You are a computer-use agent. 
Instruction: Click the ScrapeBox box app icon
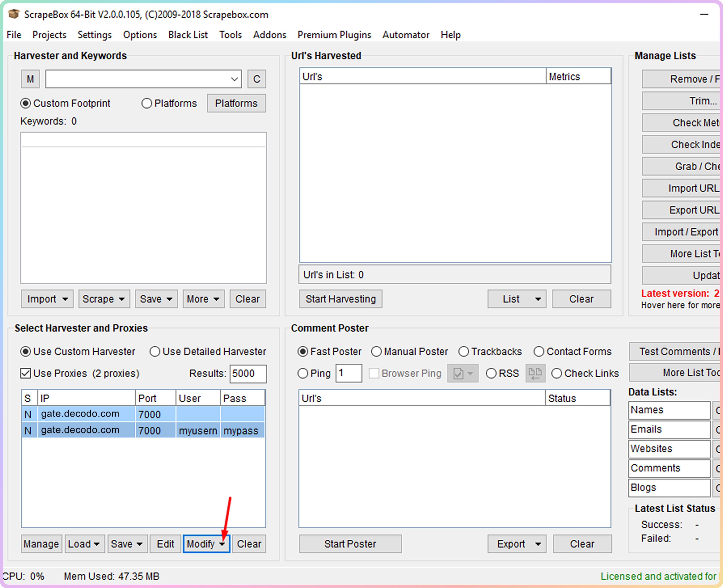click(14, 14)
